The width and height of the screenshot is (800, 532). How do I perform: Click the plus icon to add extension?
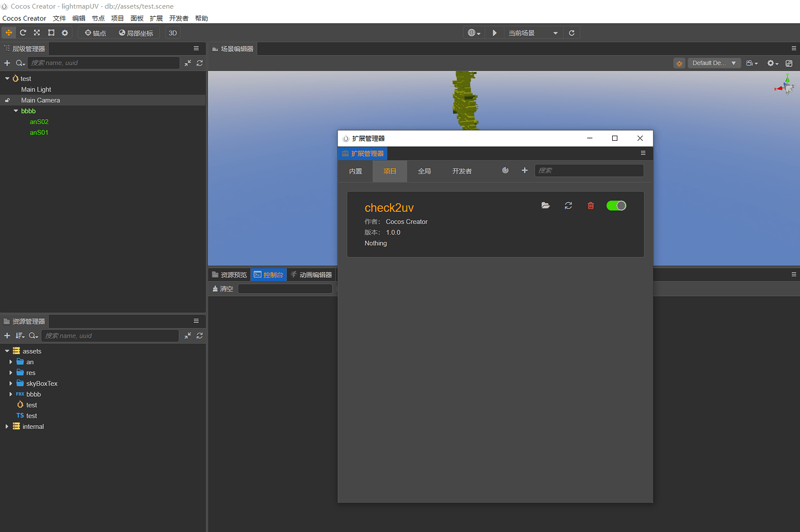pyautogui.click(x=525, y=170)
